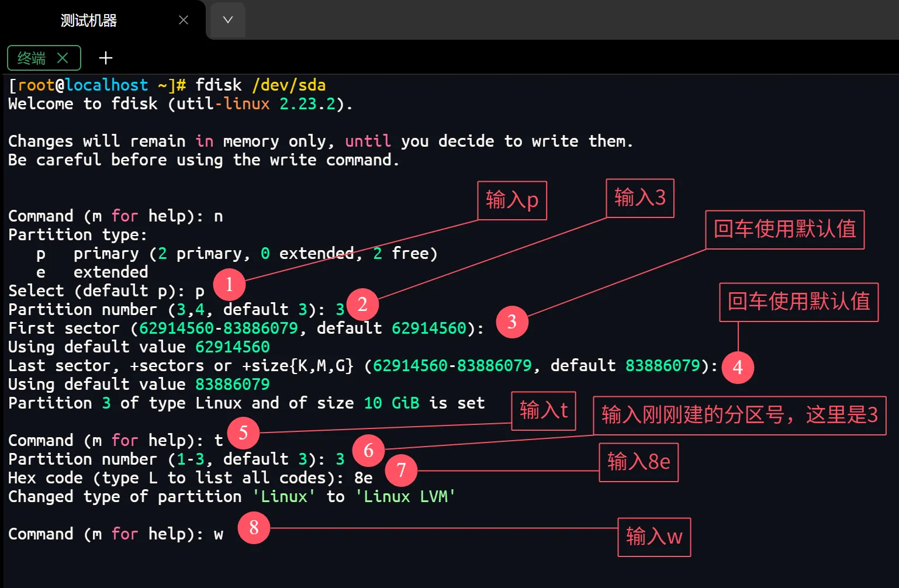
Task: Click the 输入w annotation box
Action: point(654,537)
